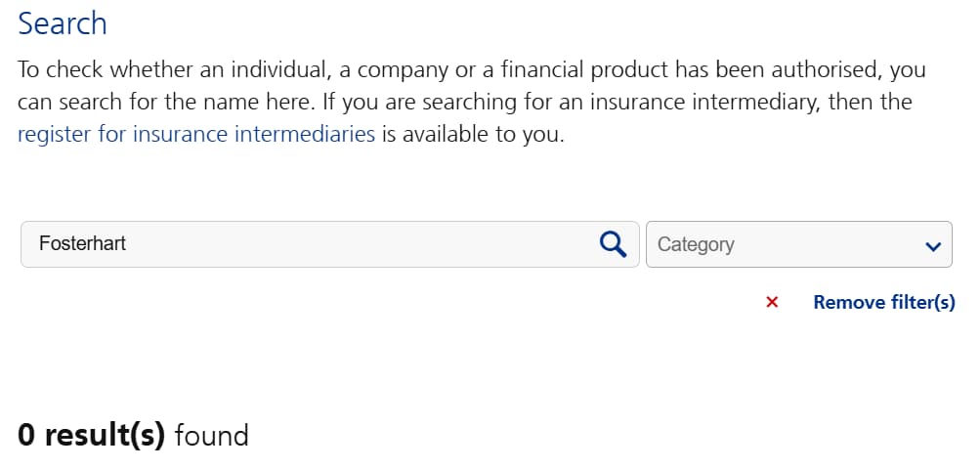Click the 0 result(s) found text
980x469 pixels.
pos(133,435)
